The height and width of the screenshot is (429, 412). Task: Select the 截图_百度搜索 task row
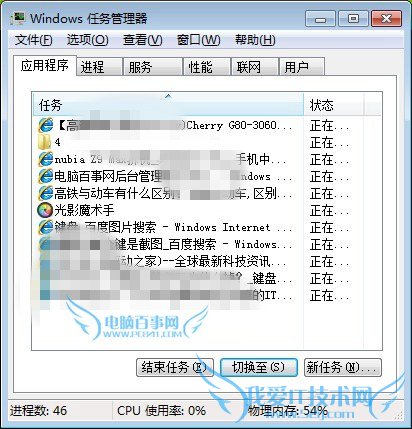pyautogui.click(x=168, y=244)
